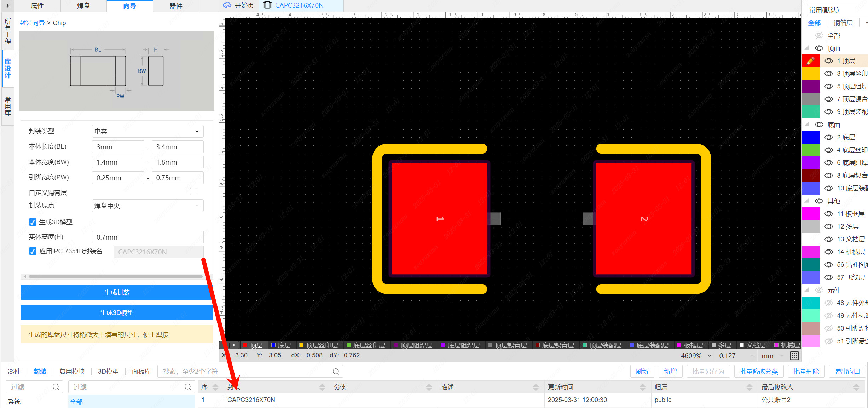Click the yellow swatch of 3 顶层丝印 layer
Image resolution: width=868 pixels, height=408 pixels.
(810, 74)
